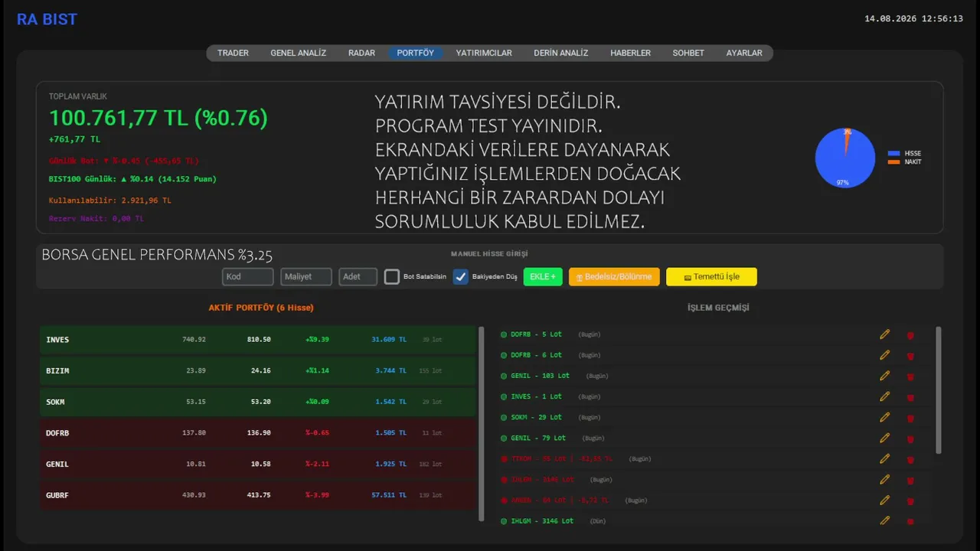The height and width of the screenshot is (551, 980).
Task: Switch to DERİN ANALİZ tab
Action: point(561,53)
